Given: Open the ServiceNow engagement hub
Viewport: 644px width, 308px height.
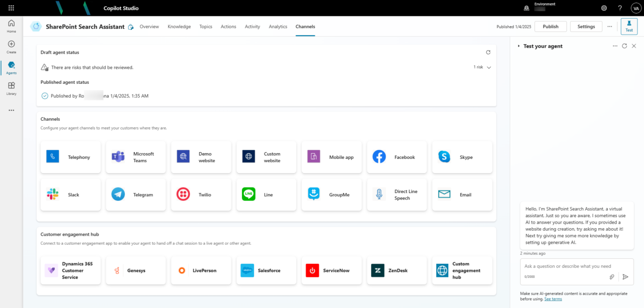Looking at the screenshot, I should 332,270.
